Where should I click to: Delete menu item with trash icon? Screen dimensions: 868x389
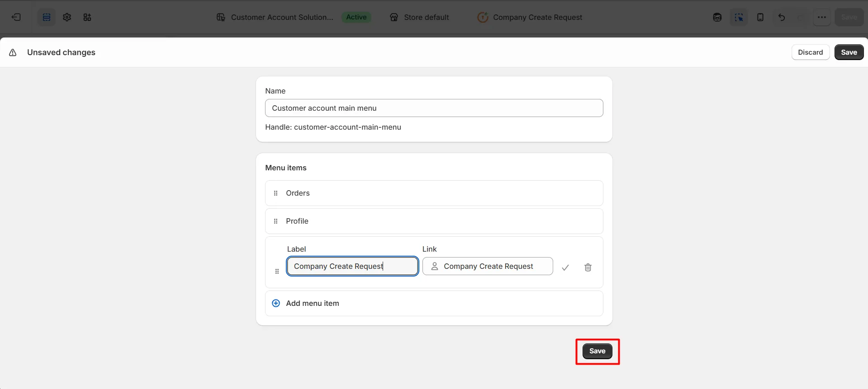click(x=588, y=267)
